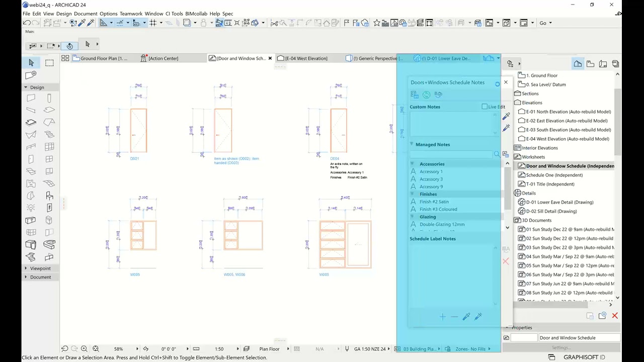
Task: Open the grid options dropdown arrow
Action: point(161,23)
